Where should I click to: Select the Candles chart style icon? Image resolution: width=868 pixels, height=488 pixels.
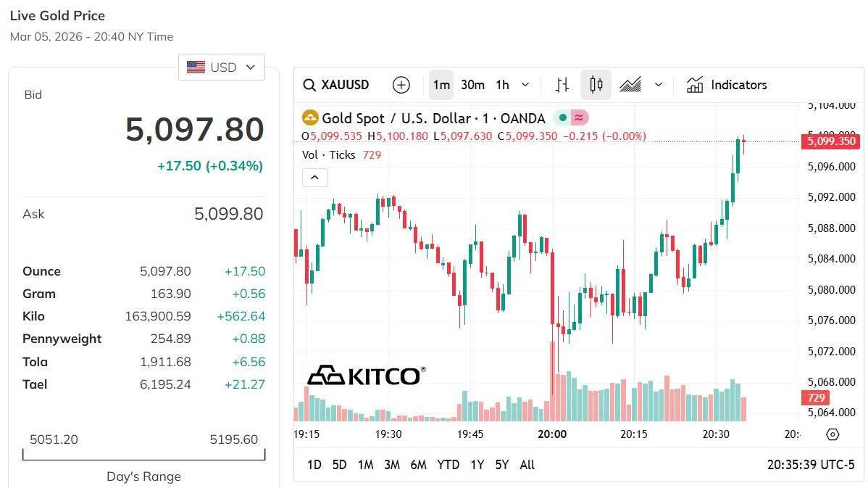click(596, 85)
